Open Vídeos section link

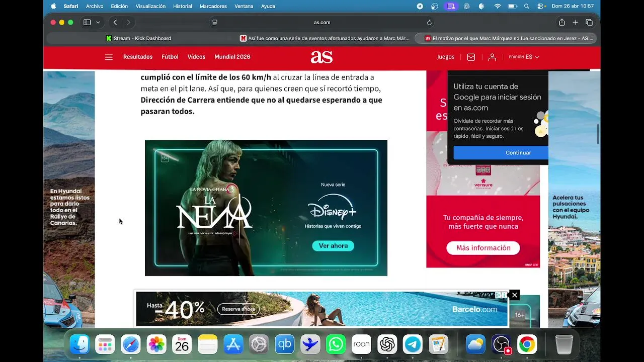pyautogui.click(x=196, y=57)
